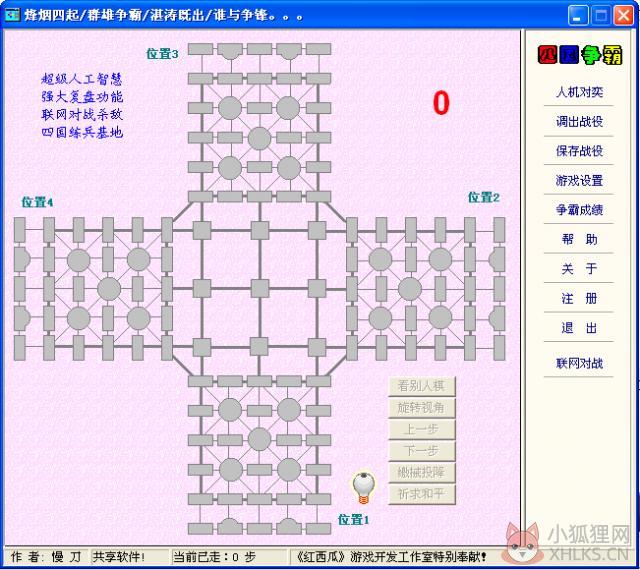Open the 帮助 help entry
640x570 pixels.
tap(579, 239)
